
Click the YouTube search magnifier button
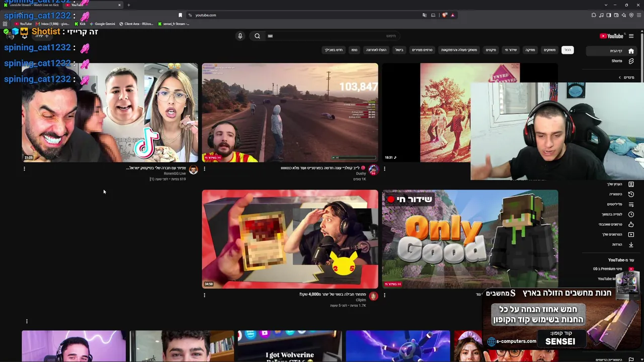[x=257, y=36]
